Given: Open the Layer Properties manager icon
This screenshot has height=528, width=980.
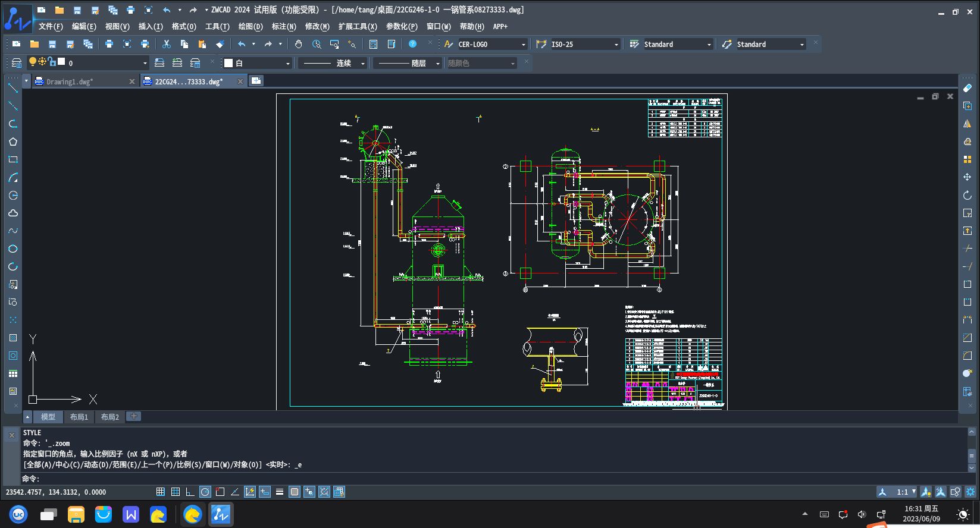Looking at the screenshot, I should point(17,63).
